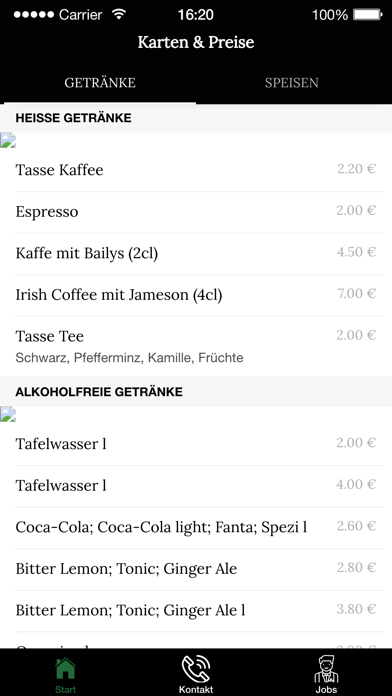Select Irish Coffee mit Jameson (4cl)
This screenshot has height=696, width=392.
coord(196,296)
